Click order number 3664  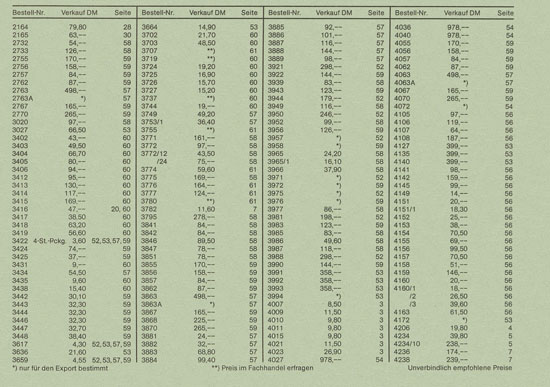click(x=149, y=27)
